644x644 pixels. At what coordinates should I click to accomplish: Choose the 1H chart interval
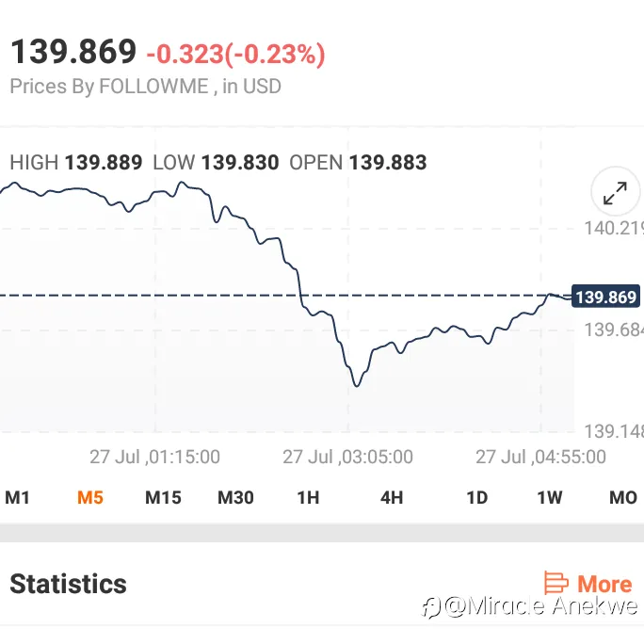coord(308,498)
